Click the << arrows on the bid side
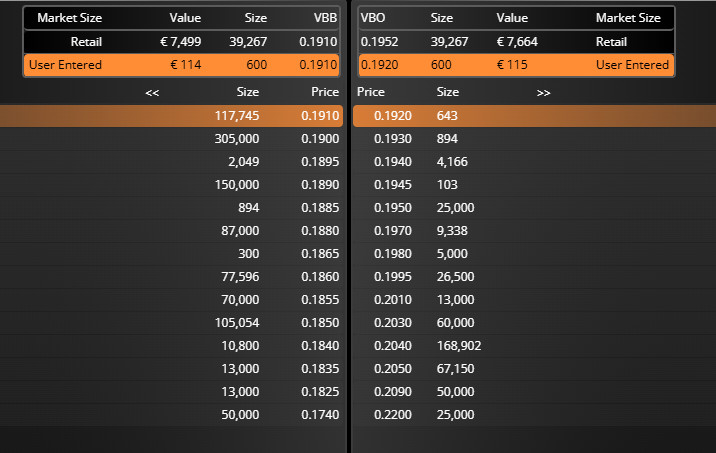716x453 pixels. pyautogui.click(x=152, y=93)
